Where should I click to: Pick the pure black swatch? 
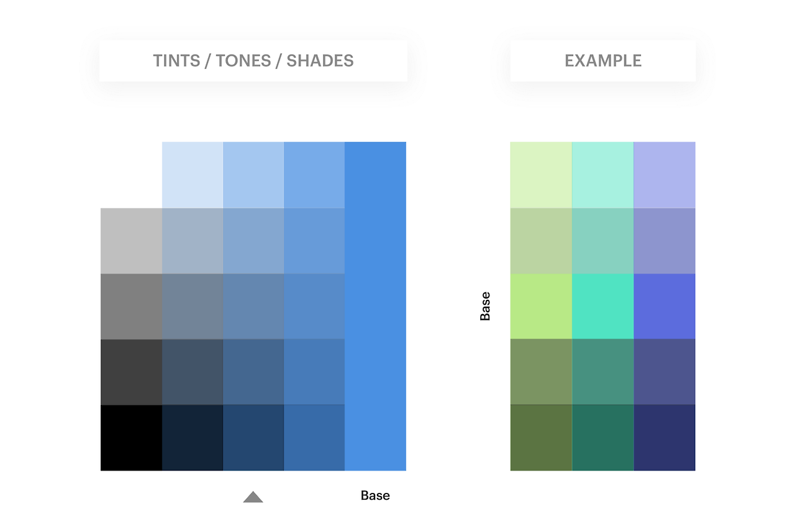pos(131,438)
